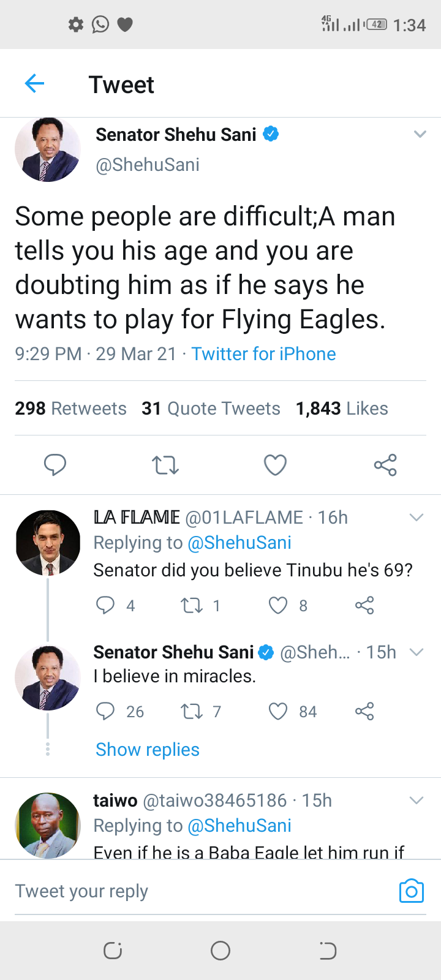Open the Twitter for iPhone link
This screenshot has height=980, width=441.
coord(263,354)
